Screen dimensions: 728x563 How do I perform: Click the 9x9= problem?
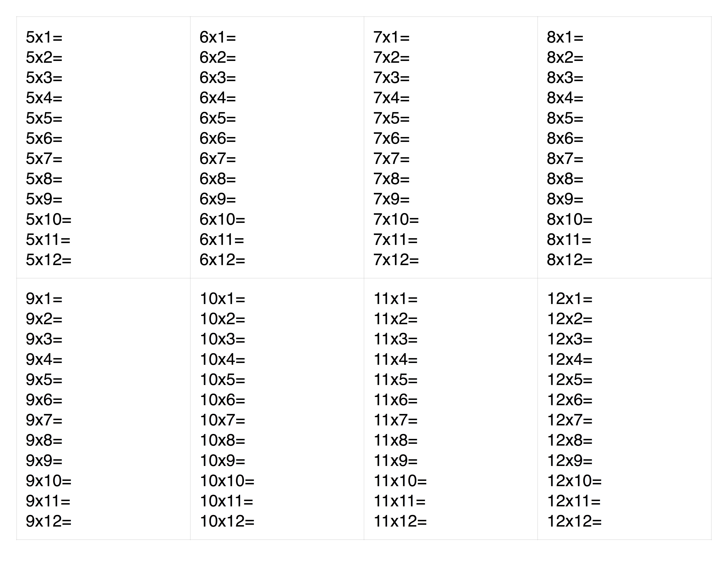click(44, 461)
